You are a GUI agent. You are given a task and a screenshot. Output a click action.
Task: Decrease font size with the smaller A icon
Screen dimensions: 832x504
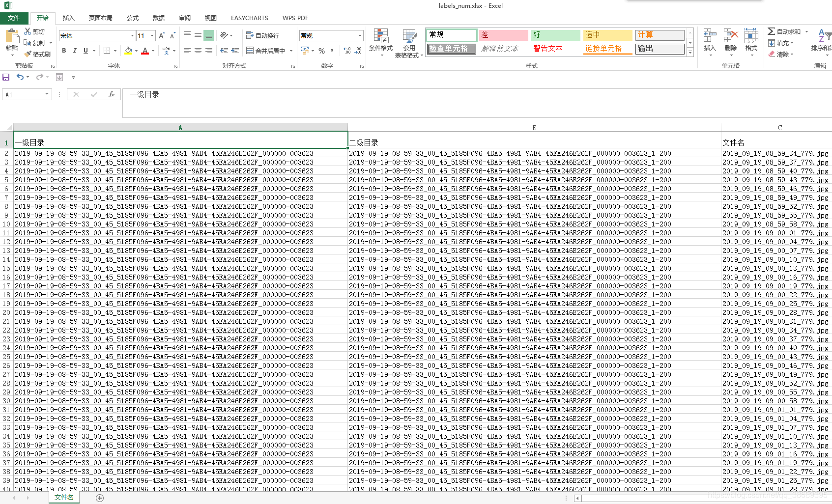tap(172, 35)
